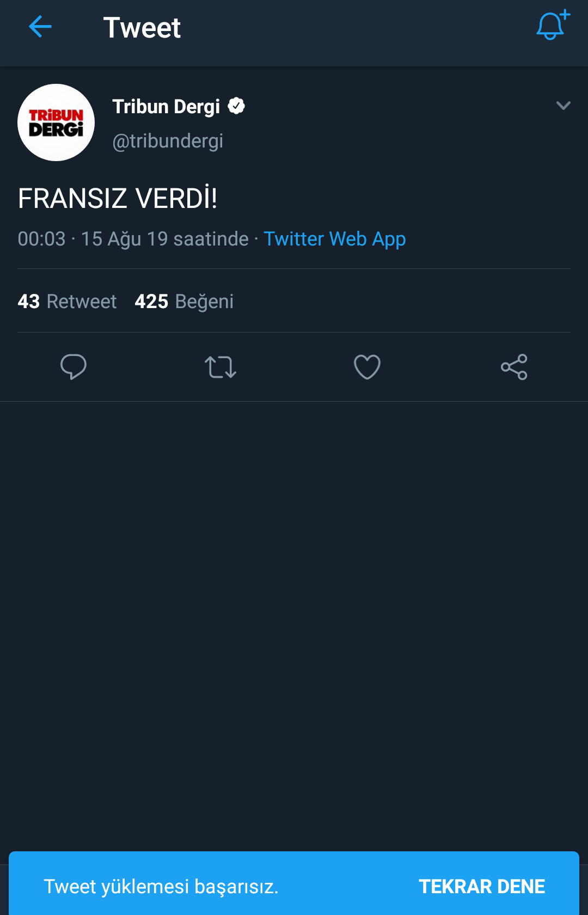Like the tweet with heart icon
This screenshot has width=588, height=915.
pos(367,367)
